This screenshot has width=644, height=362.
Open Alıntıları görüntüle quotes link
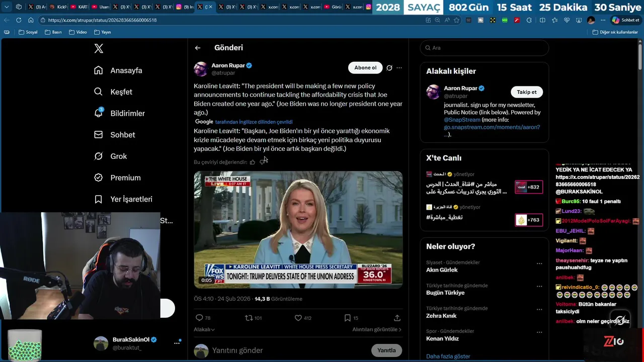[x=377, y=329]
